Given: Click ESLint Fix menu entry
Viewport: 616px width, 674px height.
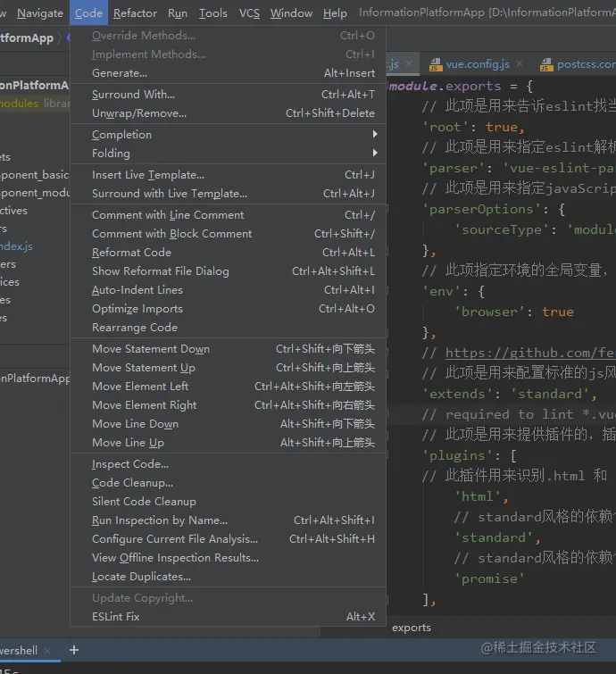Looking at the screenshot, I should point(228,616).
